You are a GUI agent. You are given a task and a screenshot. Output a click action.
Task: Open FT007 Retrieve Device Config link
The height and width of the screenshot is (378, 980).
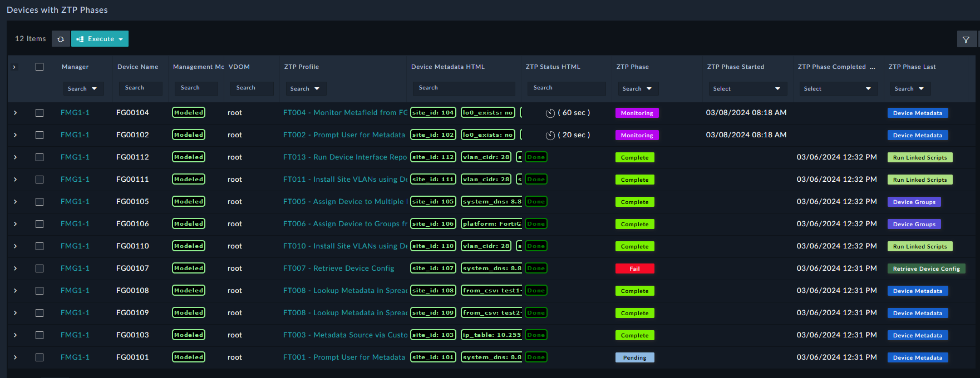[x=339, y=268]
